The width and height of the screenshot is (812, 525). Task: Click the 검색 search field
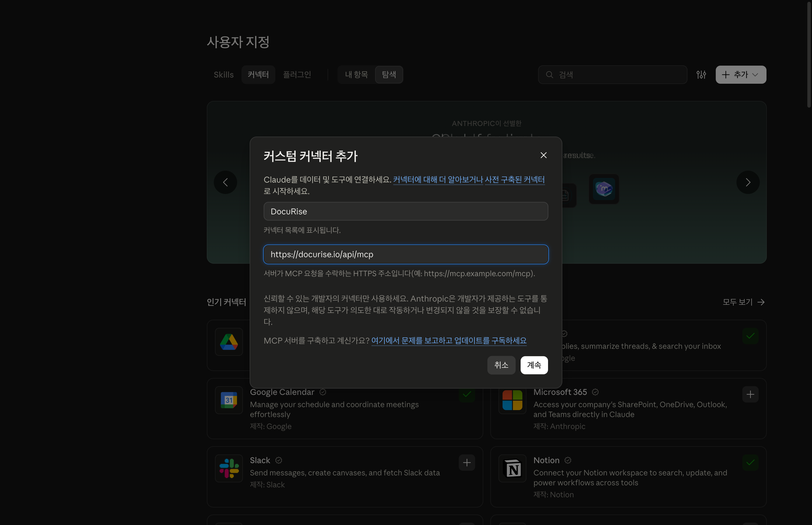pyautogui.click(x=612, y=75)
